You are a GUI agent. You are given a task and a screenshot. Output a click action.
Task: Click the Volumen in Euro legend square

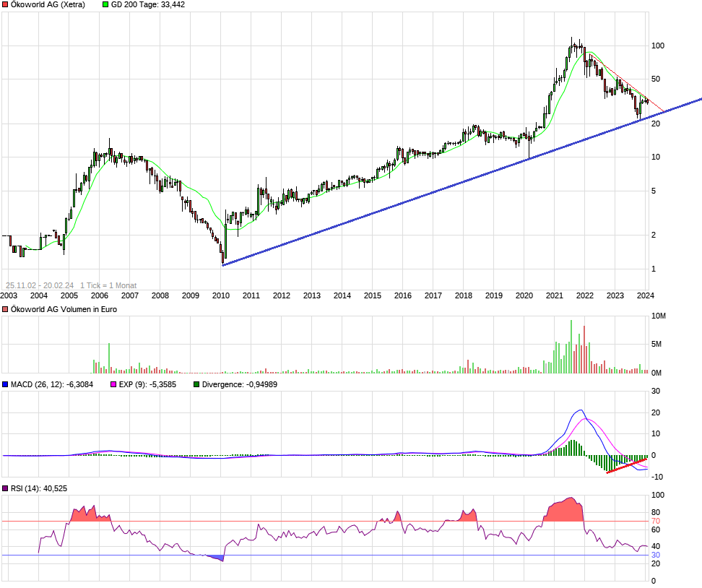(5, 309)
